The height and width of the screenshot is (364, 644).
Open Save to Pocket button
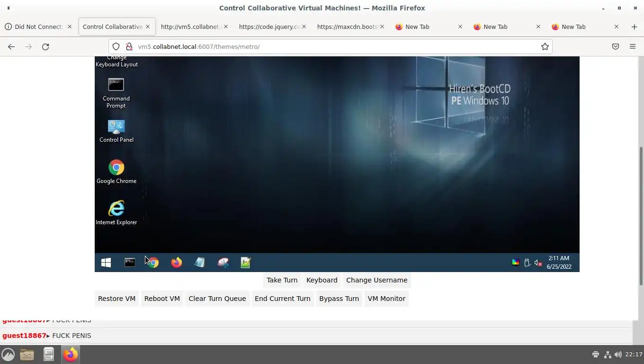pos(616,46)
